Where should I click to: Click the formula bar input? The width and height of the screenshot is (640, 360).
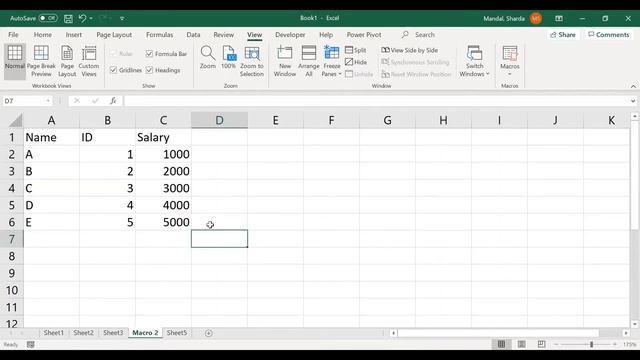tap(376, 101)
